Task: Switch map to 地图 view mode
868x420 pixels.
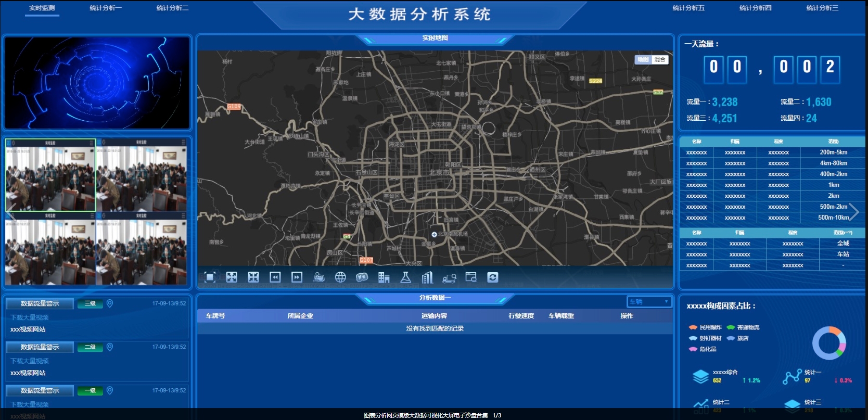Action: coord(643,59)
